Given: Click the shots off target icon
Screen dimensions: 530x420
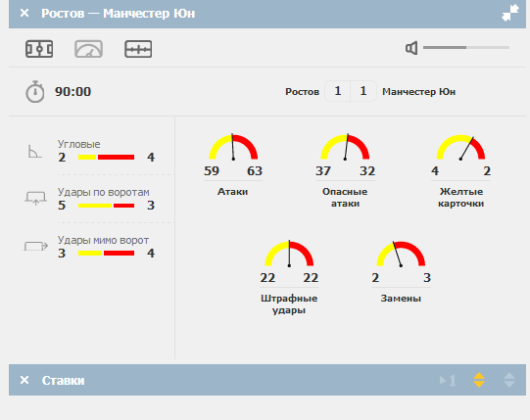Looking at the screenshot, I should (35, 246).
